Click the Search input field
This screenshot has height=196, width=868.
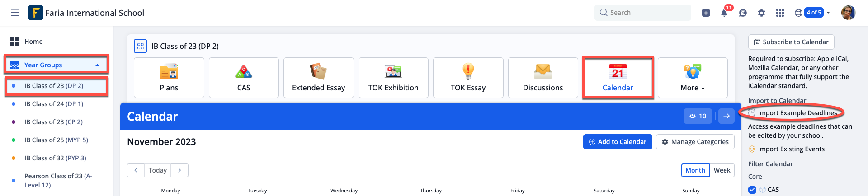[x=643, y=13]
